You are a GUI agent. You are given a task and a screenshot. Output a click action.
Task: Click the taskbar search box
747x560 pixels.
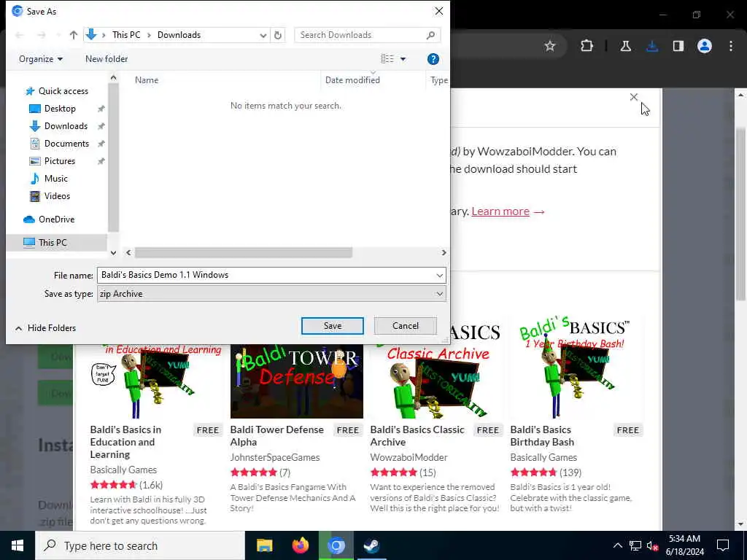[x=140, y=545]
